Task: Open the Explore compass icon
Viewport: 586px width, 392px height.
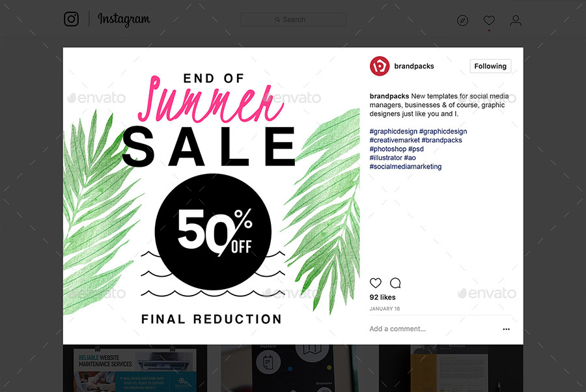Action: pos(462,20)
